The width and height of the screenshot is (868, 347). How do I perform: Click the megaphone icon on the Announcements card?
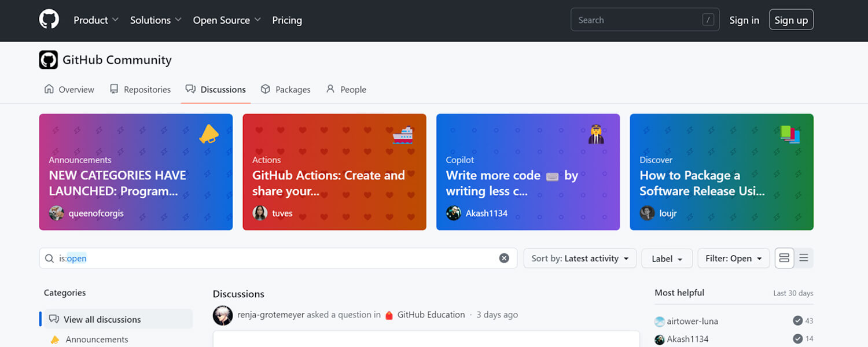(x=209, y=134)
